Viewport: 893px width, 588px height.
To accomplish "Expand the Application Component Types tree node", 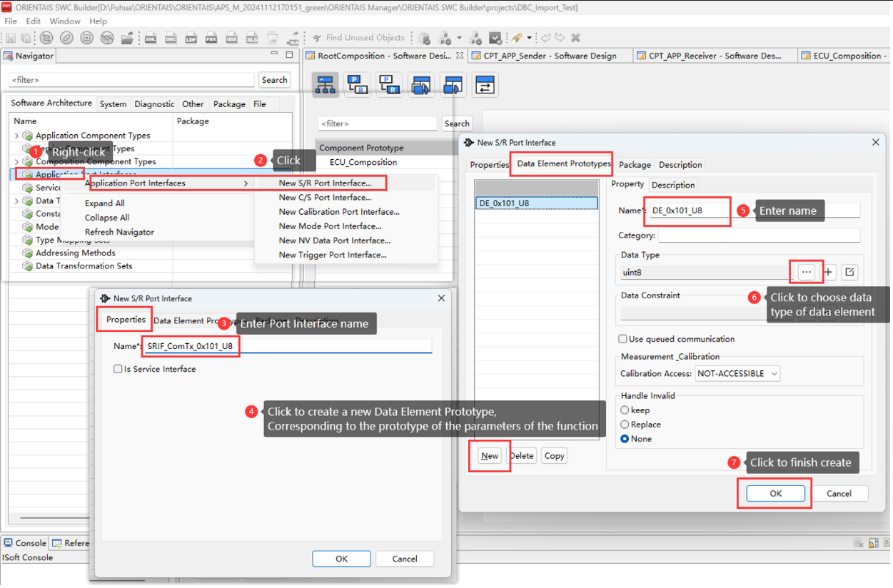I will click(17, 136).
